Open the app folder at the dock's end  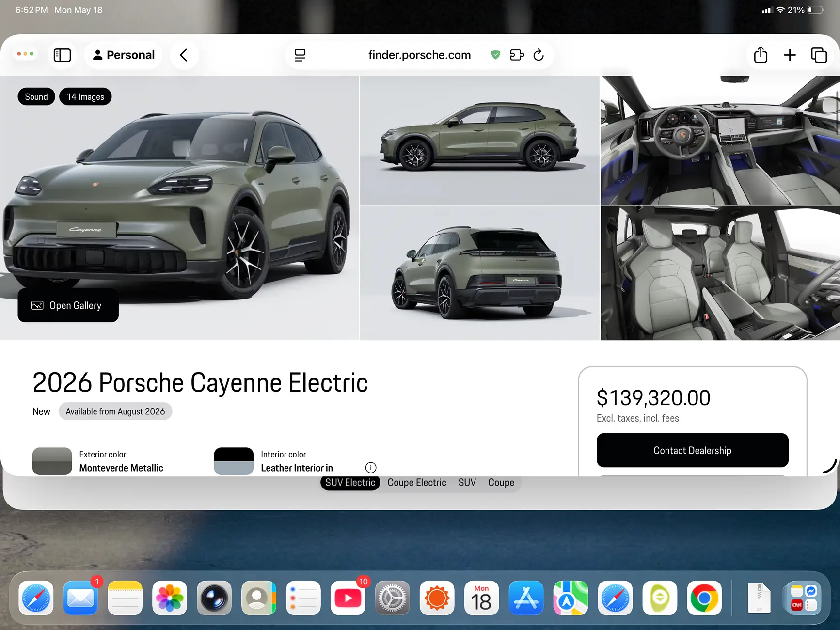(x=804, y=598)
